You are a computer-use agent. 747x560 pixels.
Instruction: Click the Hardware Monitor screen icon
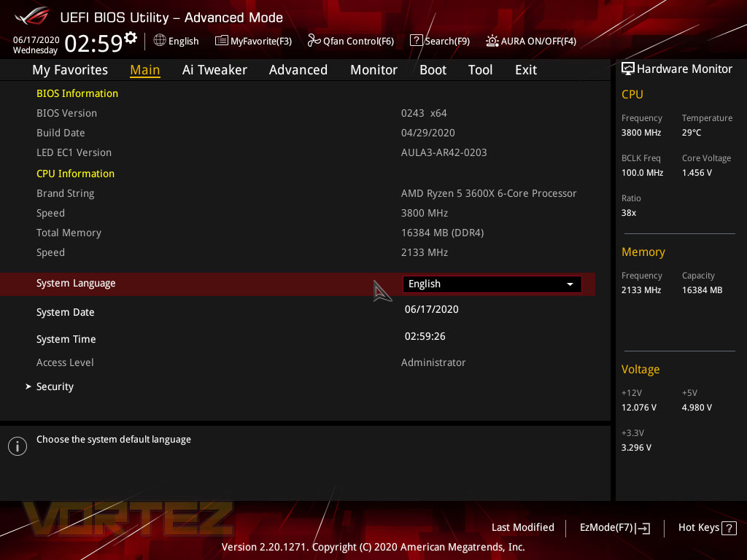coord(628,69)
